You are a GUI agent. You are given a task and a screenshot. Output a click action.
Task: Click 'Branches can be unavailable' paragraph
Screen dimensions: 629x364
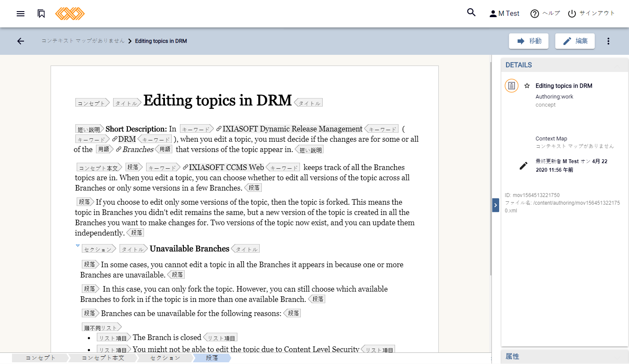tap(191, 313)
